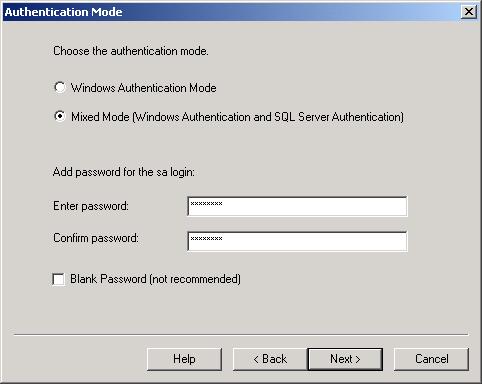Image resolution: width=482 pixels, height=384 pixels.
Task: Click the "Enter password:" field label
Action: [91, 206]
